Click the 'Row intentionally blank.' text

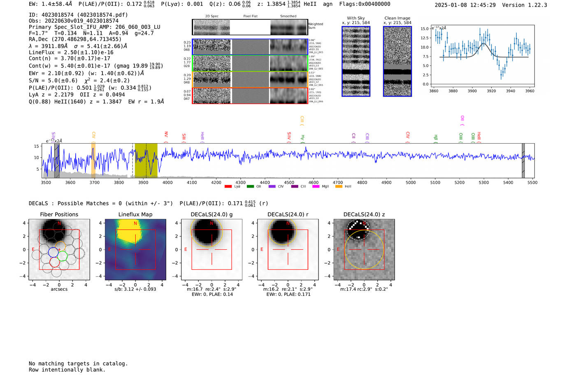click(x=67, y=370)
